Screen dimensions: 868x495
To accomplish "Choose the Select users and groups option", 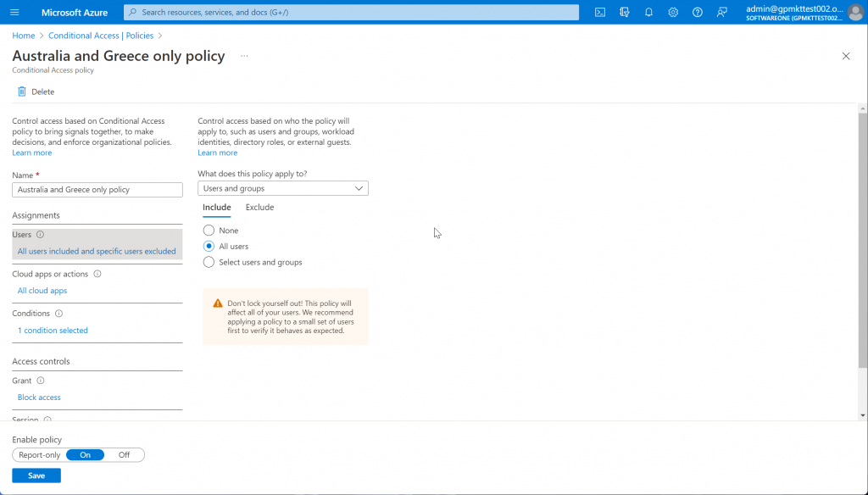I will pos(209,262).
